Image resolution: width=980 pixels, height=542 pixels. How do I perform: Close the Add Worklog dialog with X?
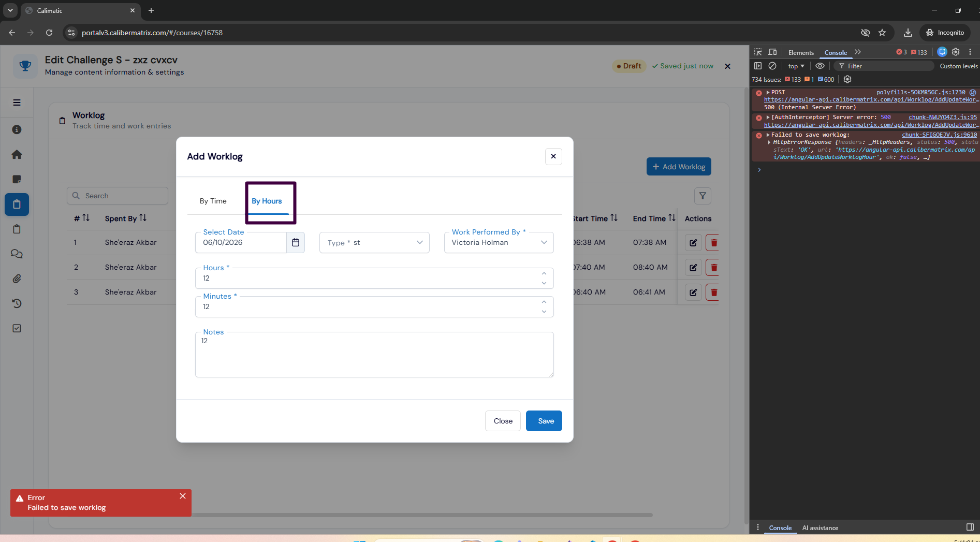[553, 156]
